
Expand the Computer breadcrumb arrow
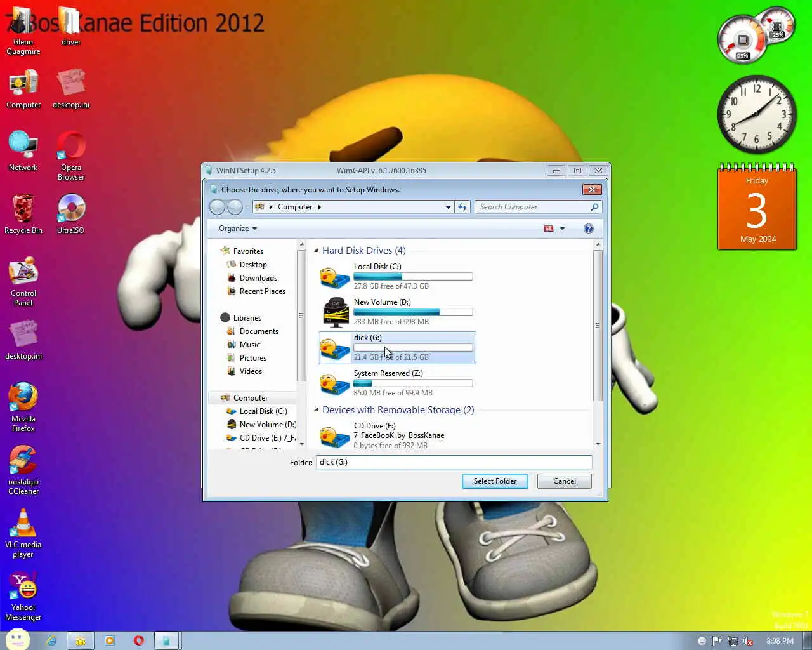tap(319, 207)
